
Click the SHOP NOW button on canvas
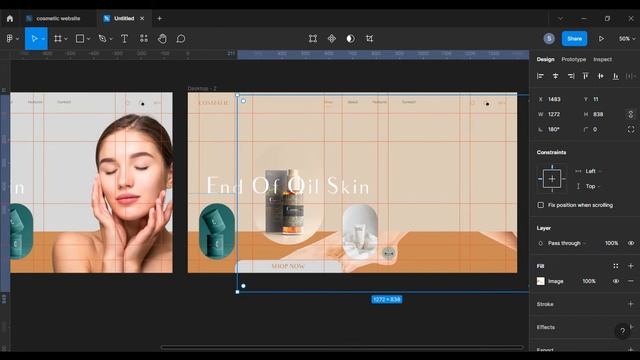coord(288,266)
